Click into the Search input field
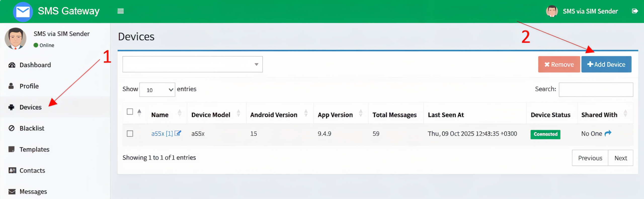This screenshot has height=199, width=644. coord(596,90)
